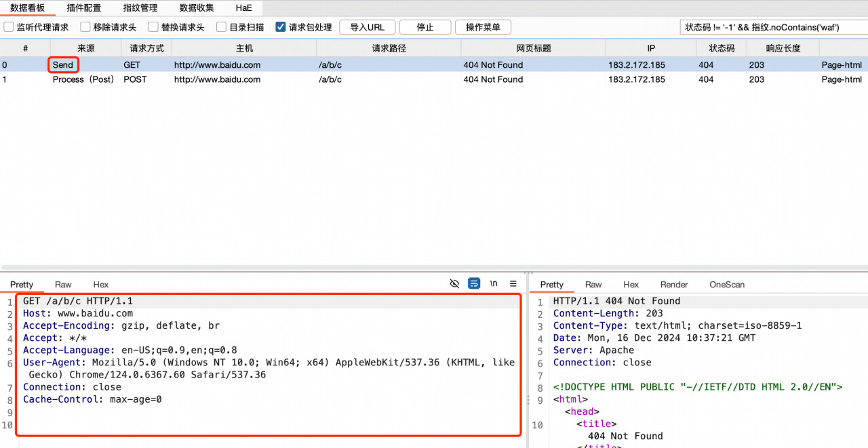Enable the 替换请求头 checkbox

pyautogui.click(x=153, y=27)
